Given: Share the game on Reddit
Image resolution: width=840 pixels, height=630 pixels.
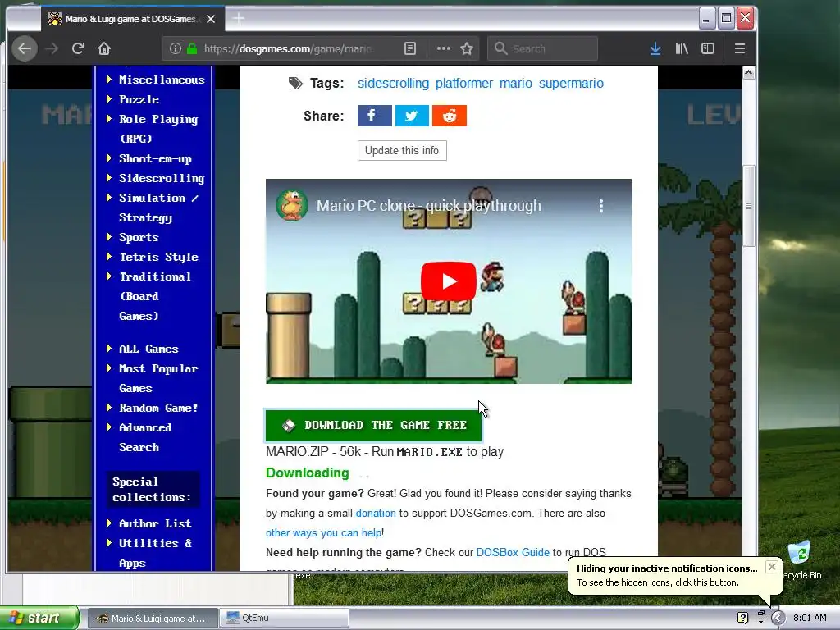Looking at the screenshot, I should [450, 116].
